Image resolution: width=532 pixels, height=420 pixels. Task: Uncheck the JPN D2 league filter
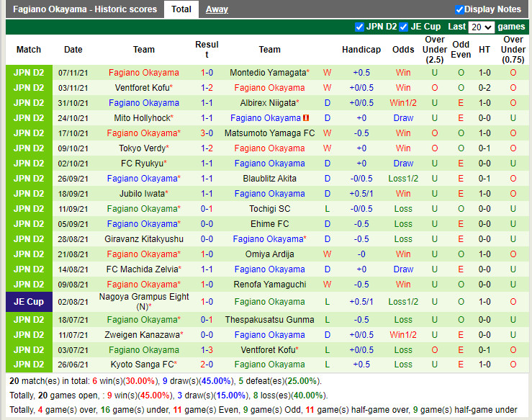[x=359, y=27]
